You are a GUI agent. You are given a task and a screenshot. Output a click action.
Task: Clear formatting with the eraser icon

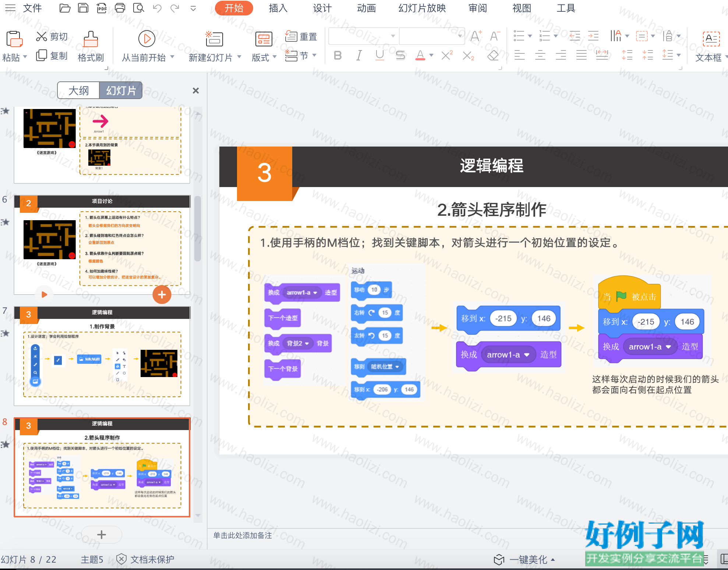coord(493,56)
